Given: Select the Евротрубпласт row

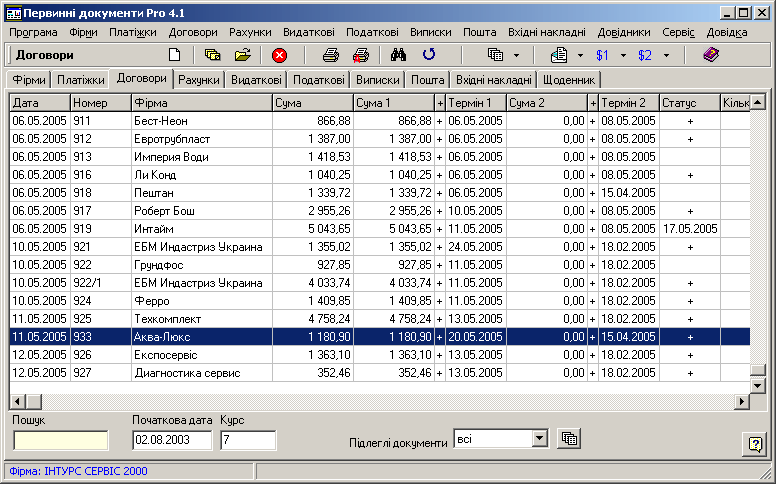Looking at the screenshot, I should [x=380, y=139].
